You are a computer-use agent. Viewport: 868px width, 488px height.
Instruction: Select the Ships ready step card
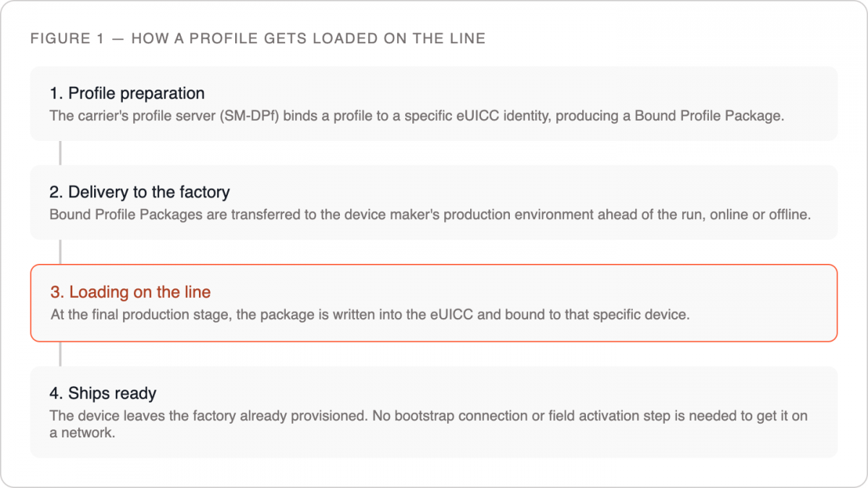pyautogui.click(x=434, y=412)
